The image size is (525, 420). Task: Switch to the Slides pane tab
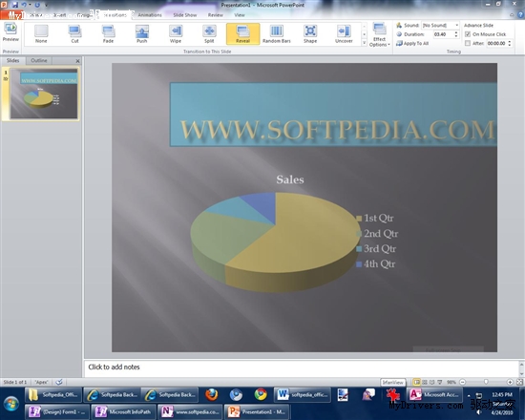click(13, 61)
